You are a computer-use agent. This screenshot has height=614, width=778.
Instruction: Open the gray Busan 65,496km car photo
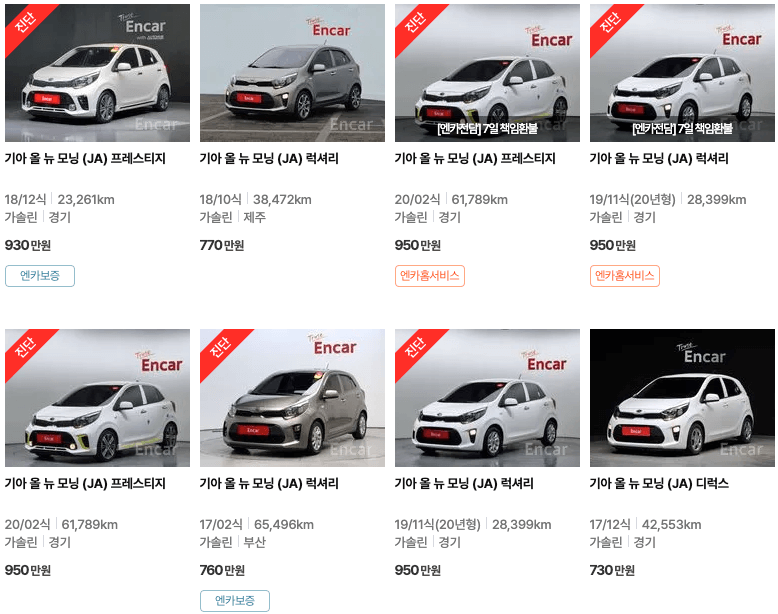pos(292,398)
